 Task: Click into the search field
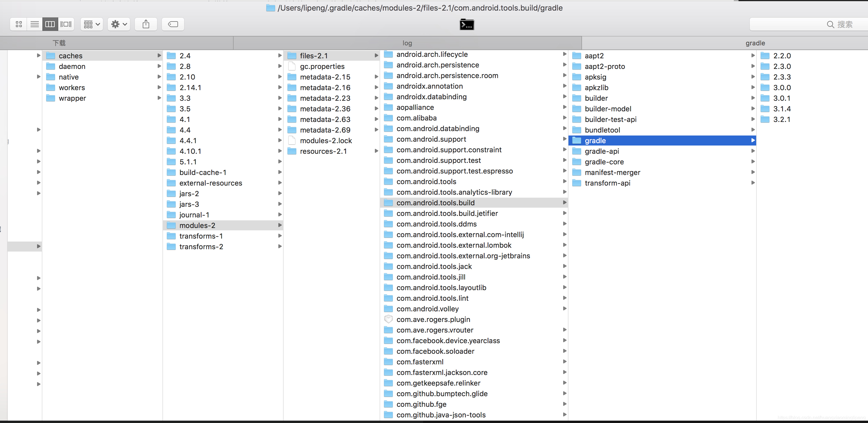point(809,24)
